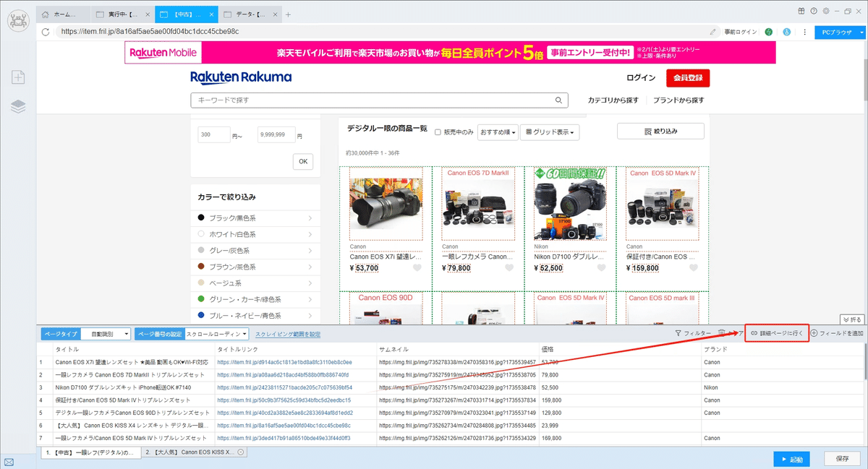The image size is (868, 469).
Task: Switch to the ホーム tab
Action: pos(63,14)
